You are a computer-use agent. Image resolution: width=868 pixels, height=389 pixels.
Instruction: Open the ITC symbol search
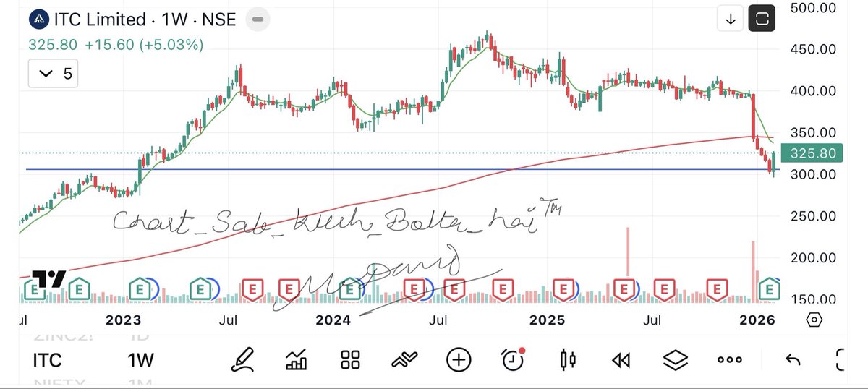[x=48, y=359]
